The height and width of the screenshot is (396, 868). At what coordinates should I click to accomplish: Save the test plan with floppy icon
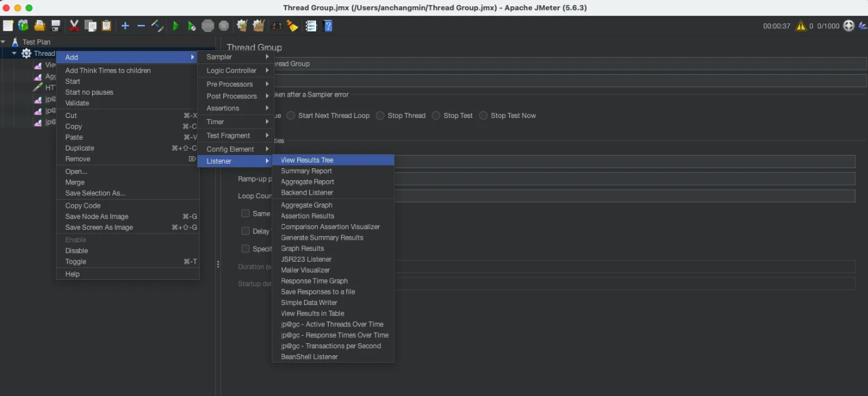click(56, 26)
